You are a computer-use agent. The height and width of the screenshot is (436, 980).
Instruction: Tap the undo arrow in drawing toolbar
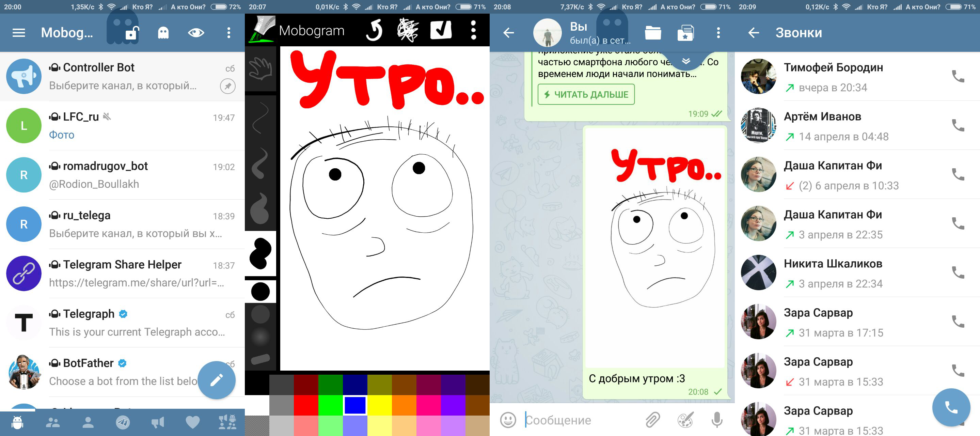tap(374, 30)
